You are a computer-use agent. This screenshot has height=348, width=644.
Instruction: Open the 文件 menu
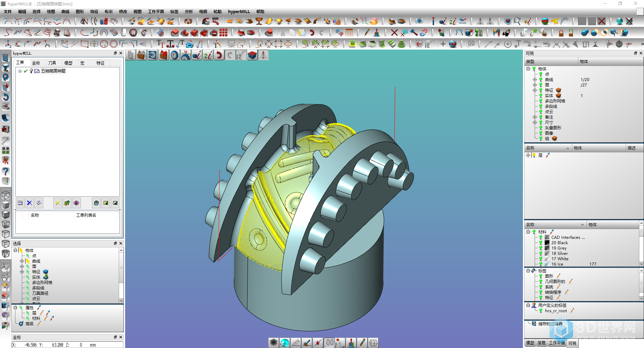pyautogui.click(x=8, y=11)
